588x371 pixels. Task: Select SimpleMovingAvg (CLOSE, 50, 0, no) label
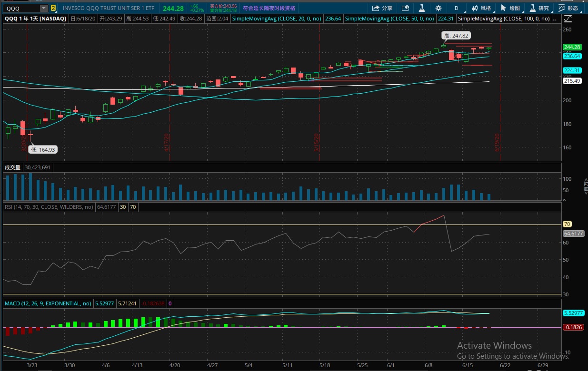tap(389, 19)
